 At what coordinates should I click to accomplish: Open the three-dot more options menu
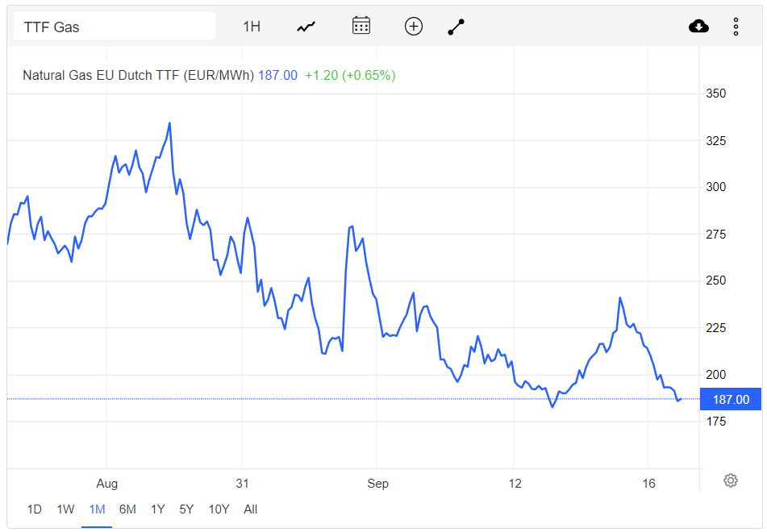tap(736, 27)
